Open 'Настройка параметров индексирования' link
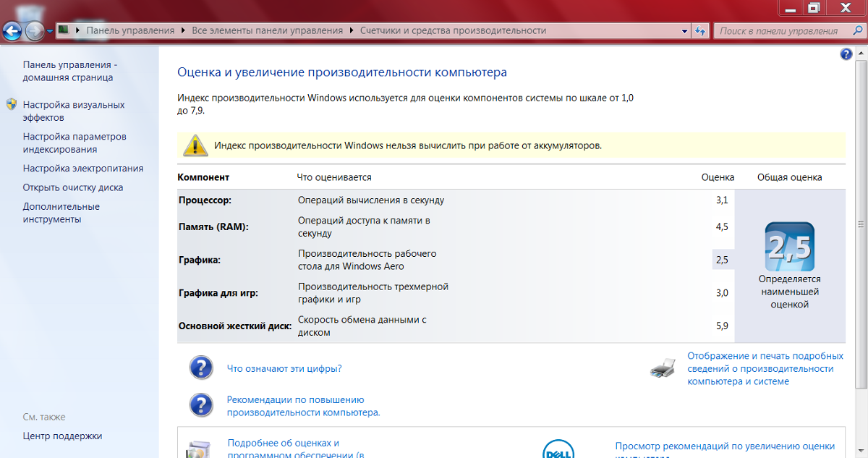This screenshot has width=868, height=458. (75, 143)
